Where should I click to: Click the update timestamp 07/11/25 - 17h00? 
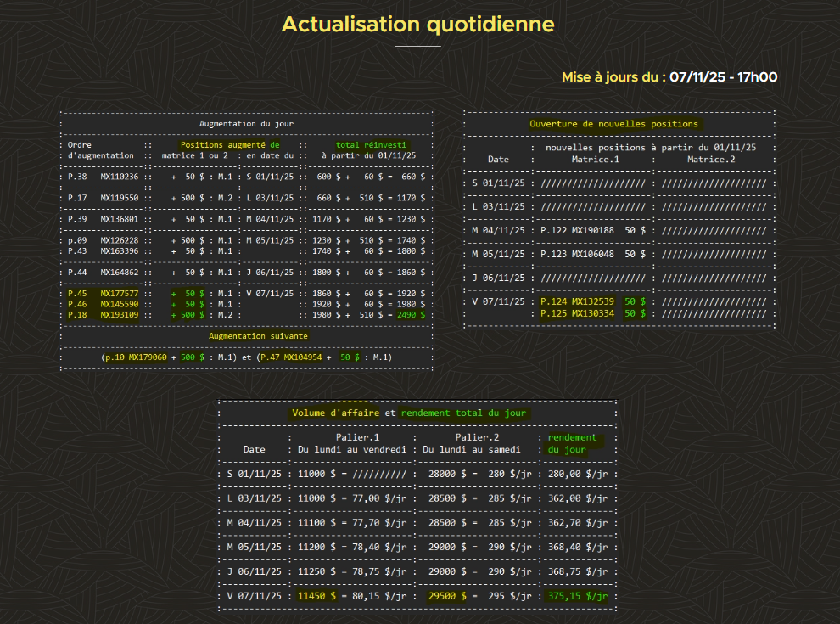723,77
